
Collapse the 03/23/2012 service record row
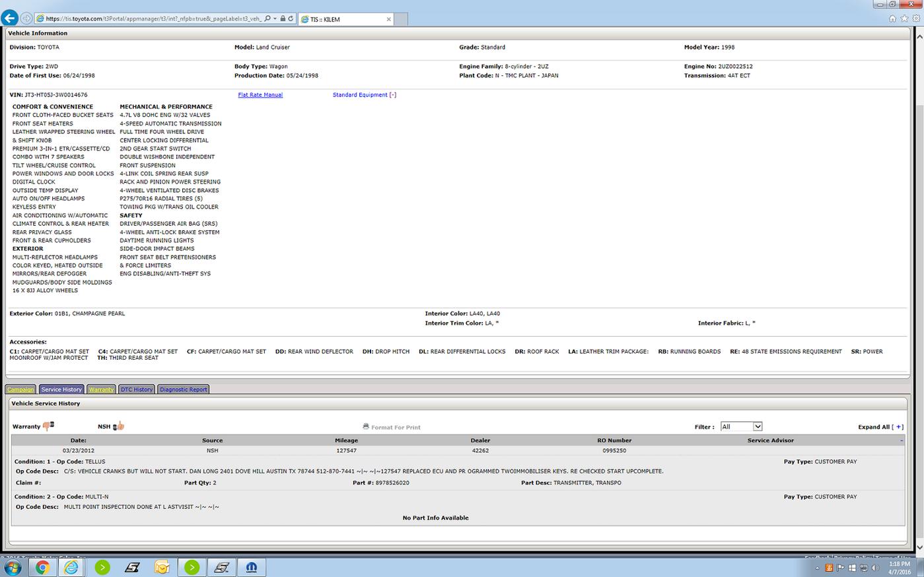(902, 440)
